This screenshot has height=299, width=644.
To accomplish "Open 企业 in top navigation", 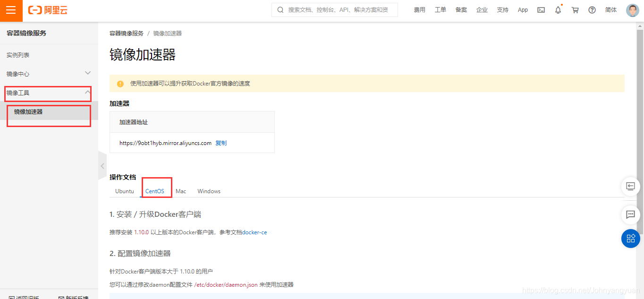I will coord(482,10).
